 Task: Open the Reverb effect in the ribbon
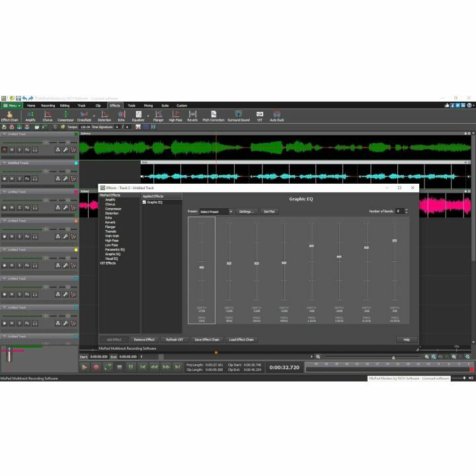(x=192, y=116)
